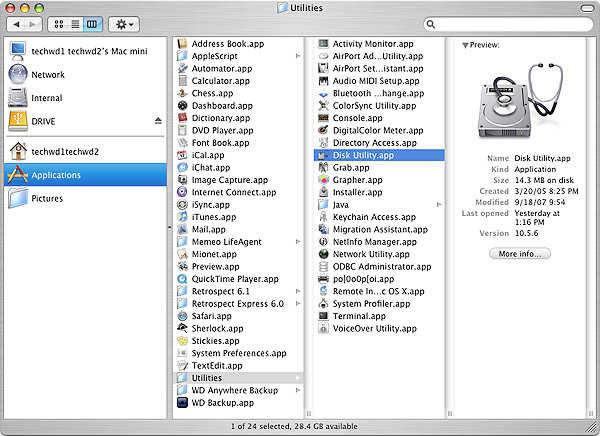Select VoiceOver Utility.app

(x=367, y=328)
